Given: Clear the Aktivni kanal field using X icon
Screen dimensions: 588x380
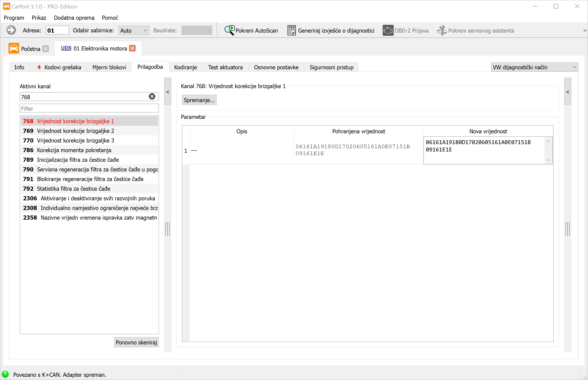Looking at the screenshot, I should tap(152, 96).
